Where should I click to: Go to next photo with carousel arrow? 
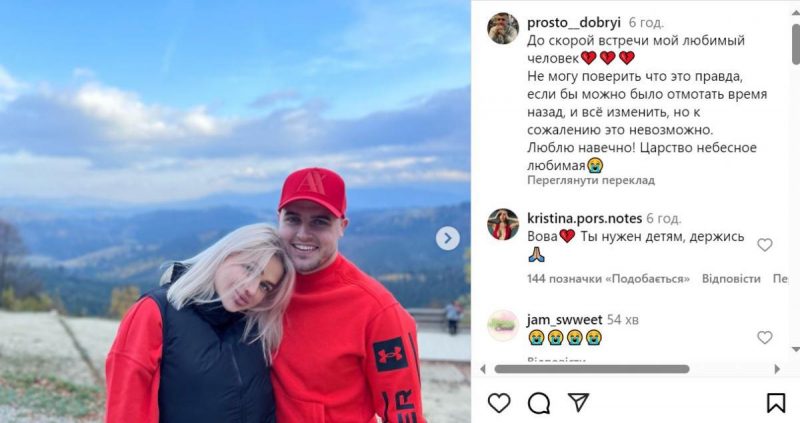pyautogui.click(x=447, y=238)
